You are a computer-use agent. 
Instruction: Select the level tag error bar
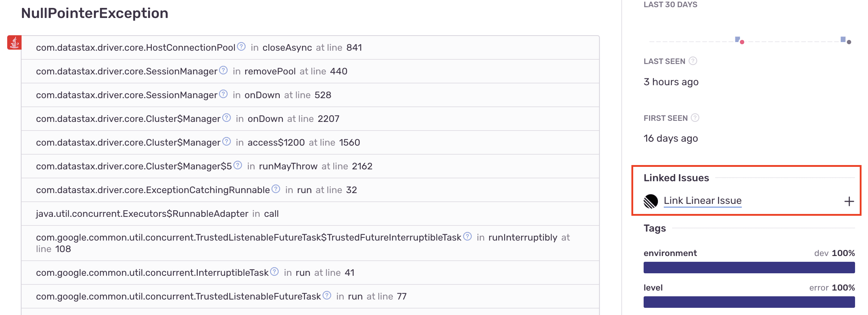749,302
